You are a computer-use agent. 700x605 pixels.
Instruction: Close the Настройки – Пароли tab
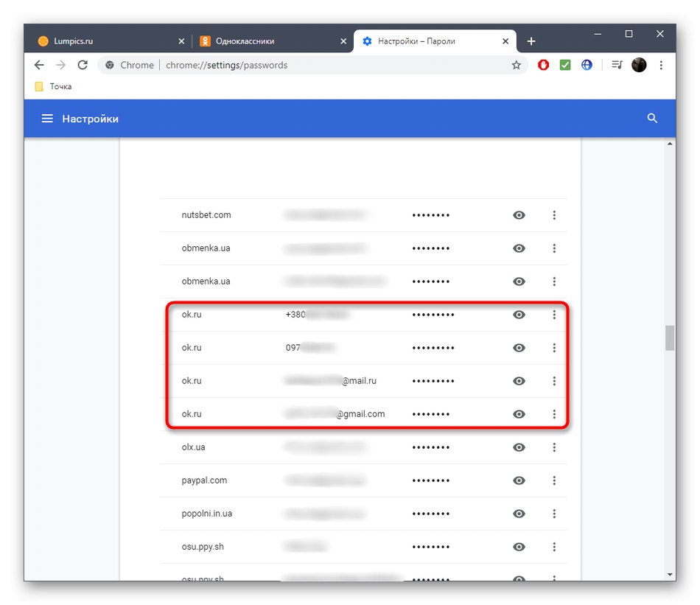(x=505, y=41)
